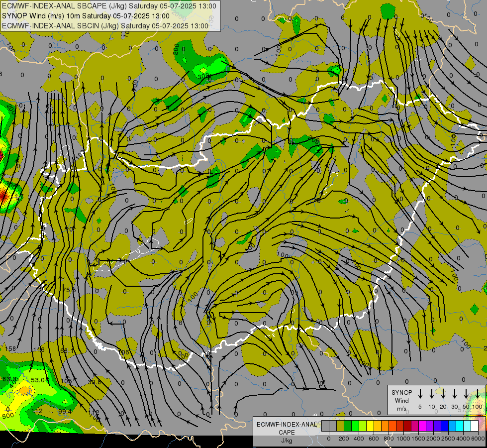Click the 83.0 value on the map
This screenshot has width=487, height=448.
click(x=9, y=379)
